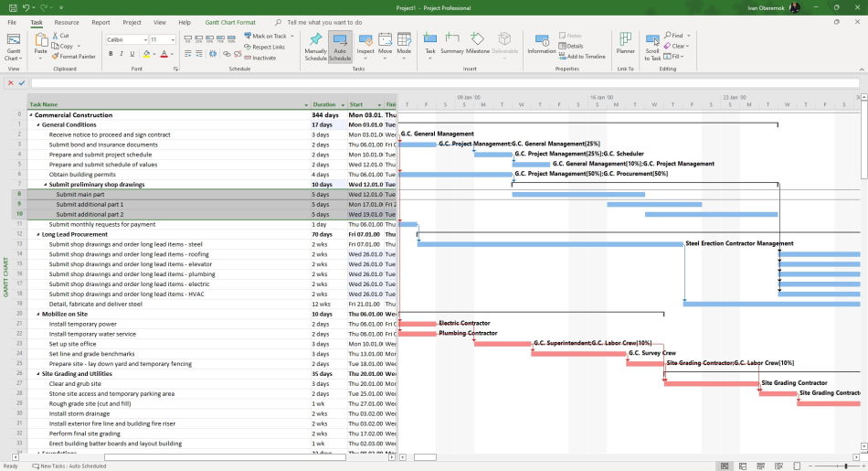Image resolution: width=868 pixels, height=471 pixels.
Task: Adjust the timescale zoom slider
Action: 845,466
